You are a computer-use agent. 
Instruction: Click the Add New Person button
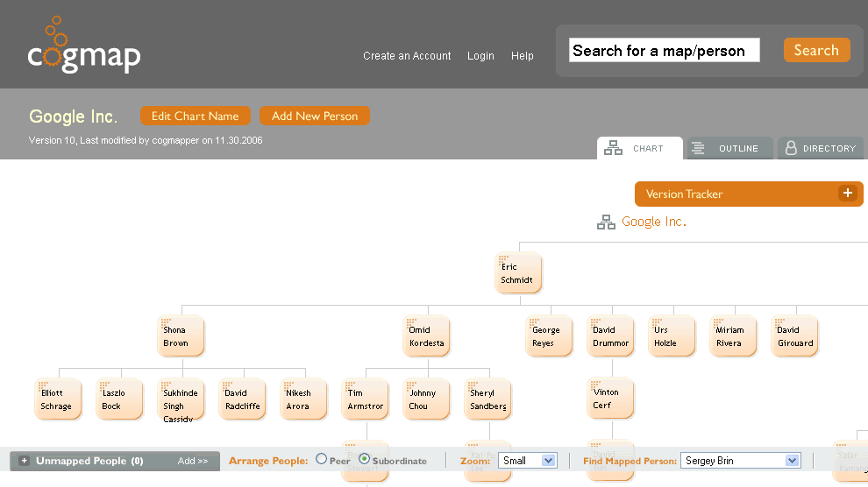tap(315, 116)
